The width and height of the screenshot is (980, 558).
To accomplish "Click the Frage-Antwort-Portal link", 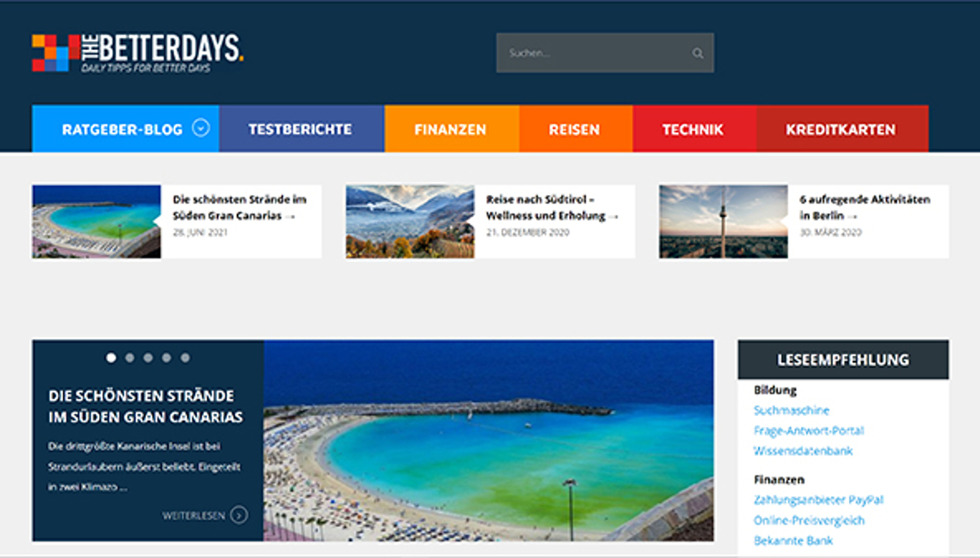I will pyautogui.click(x=809, y=431).
